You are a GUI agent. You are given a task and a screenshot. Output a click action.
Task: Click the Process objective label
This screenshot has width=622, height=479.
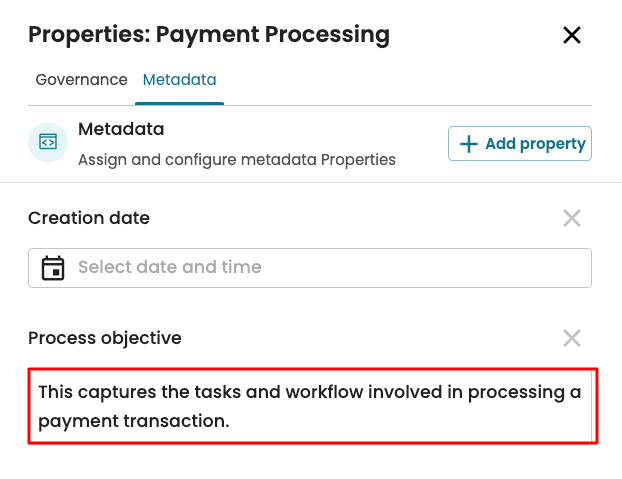point(105,338)
